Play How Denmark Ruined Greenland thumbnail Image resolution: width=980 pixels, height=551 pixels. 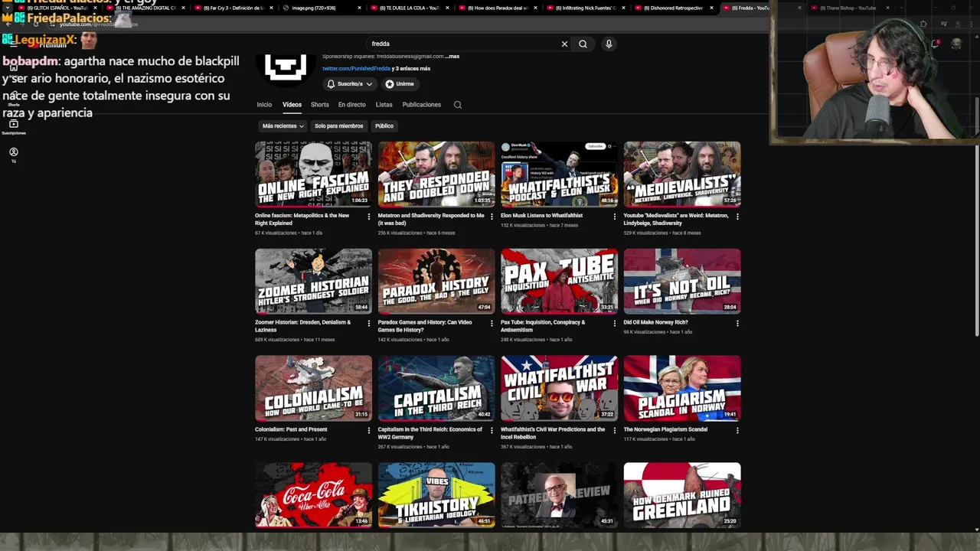[x=682, y=495]
